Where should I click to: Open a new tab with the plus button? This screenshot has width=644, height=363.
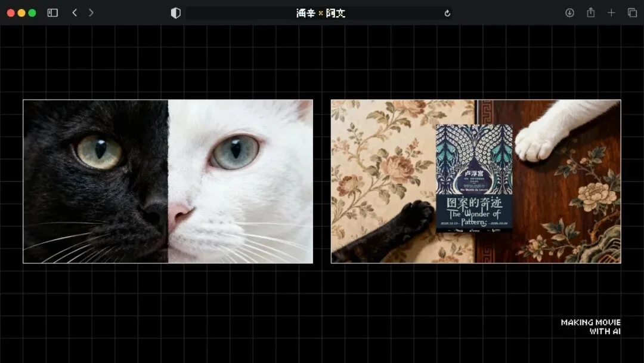pyautogui.click(x=612, y=12)
